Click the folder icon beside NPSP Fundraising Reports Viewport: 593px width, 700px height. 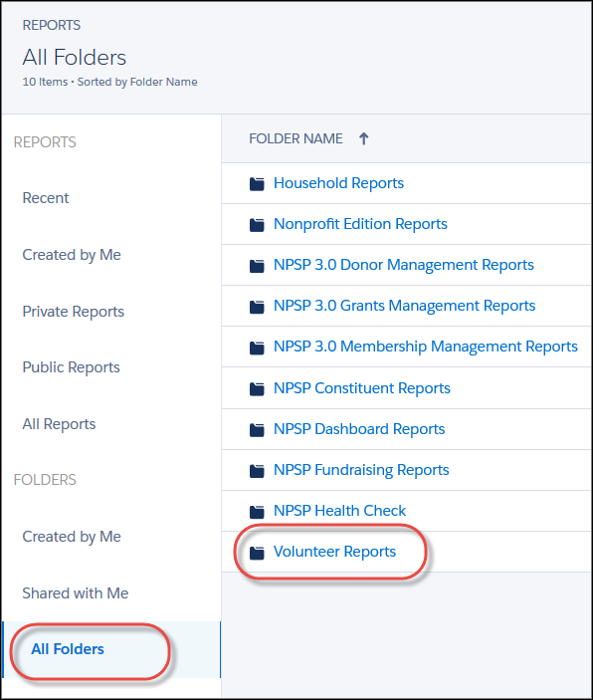pyautogui.click(x=257, y=471)
